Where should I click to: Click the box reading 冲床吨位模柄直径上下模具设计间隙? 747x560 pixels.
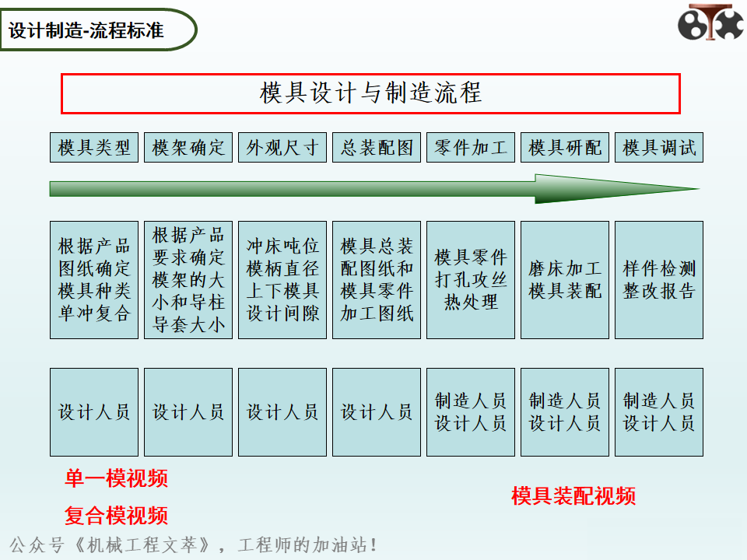pos(282,280)
